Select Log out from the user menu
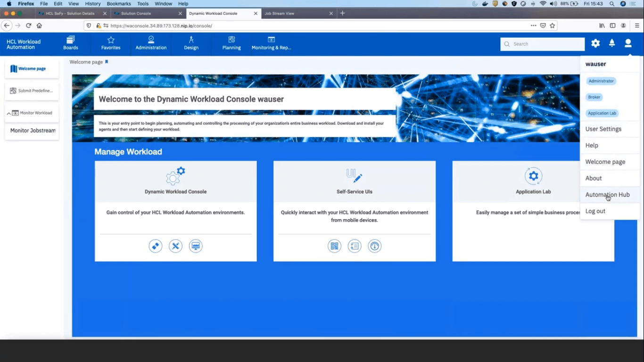This screenshot has width=644, height=362. point(595,211)
